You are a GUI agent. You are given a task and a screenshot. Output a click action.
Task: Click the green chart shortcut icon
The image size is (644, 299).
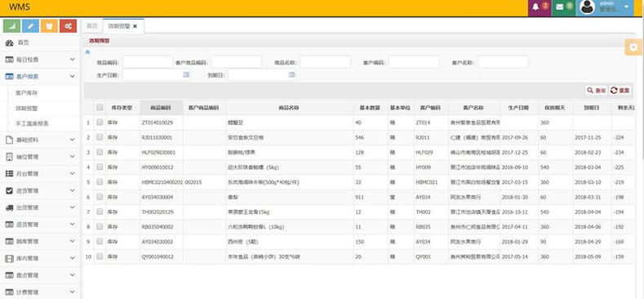pyautogui.click(x=11, y=25)
